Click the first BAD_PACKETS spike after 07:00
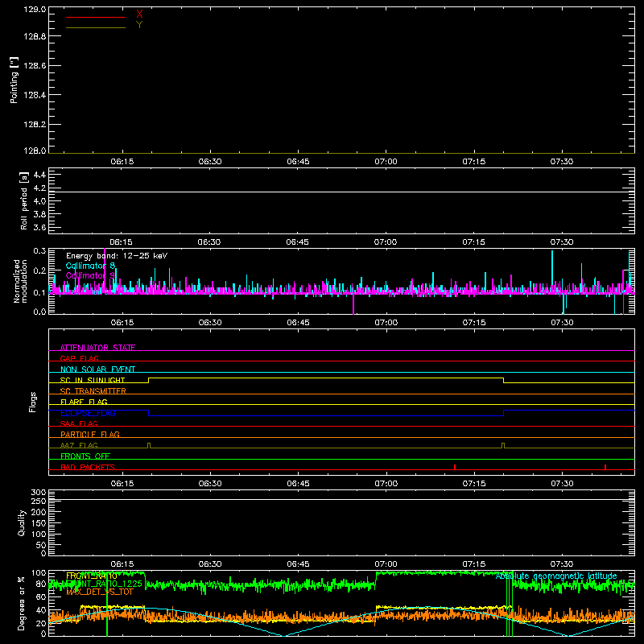644x644 pixels. pos(455,467)
